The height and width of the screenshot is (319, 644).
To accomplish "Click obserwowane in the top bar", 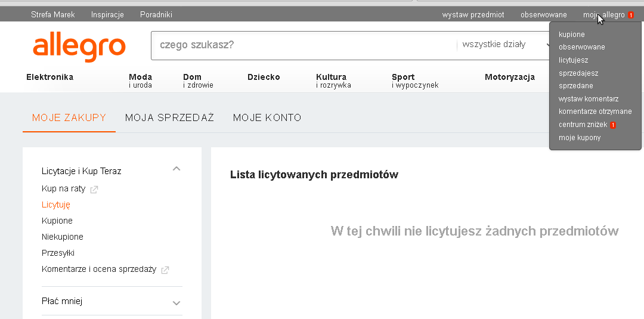I will click(544, 15).
